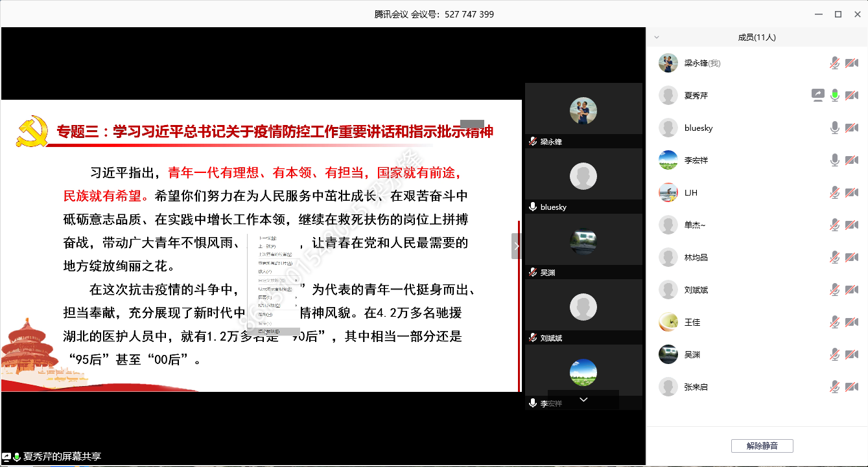Click 李宏祥's avatar in the member list
The image size is (868, 467).
(x=668, y=160)
